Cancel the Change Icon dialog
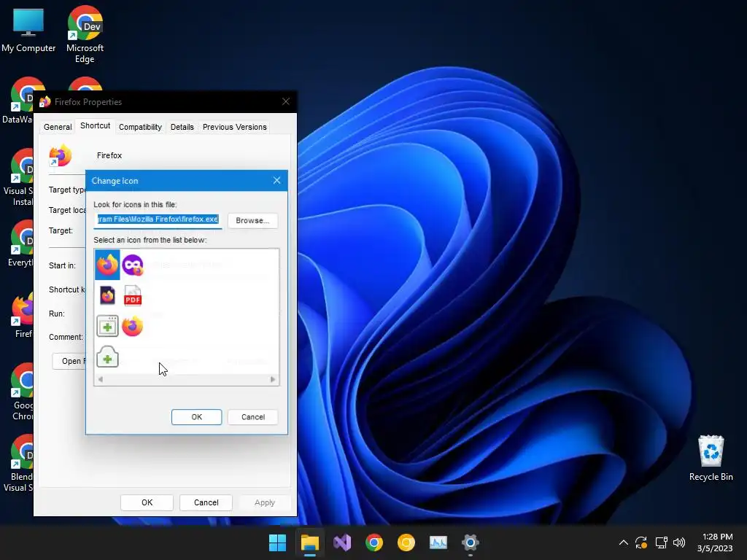The width and height of the screenshot is (747, 560). (x=253, y=416)
